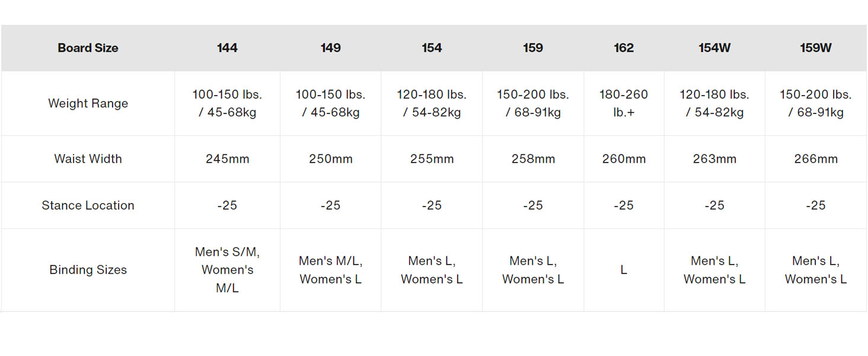Click the 245mm waist width cell
The width and height of the screenshot is (868, 356).
pyautogui.click(x=227, y=159)
